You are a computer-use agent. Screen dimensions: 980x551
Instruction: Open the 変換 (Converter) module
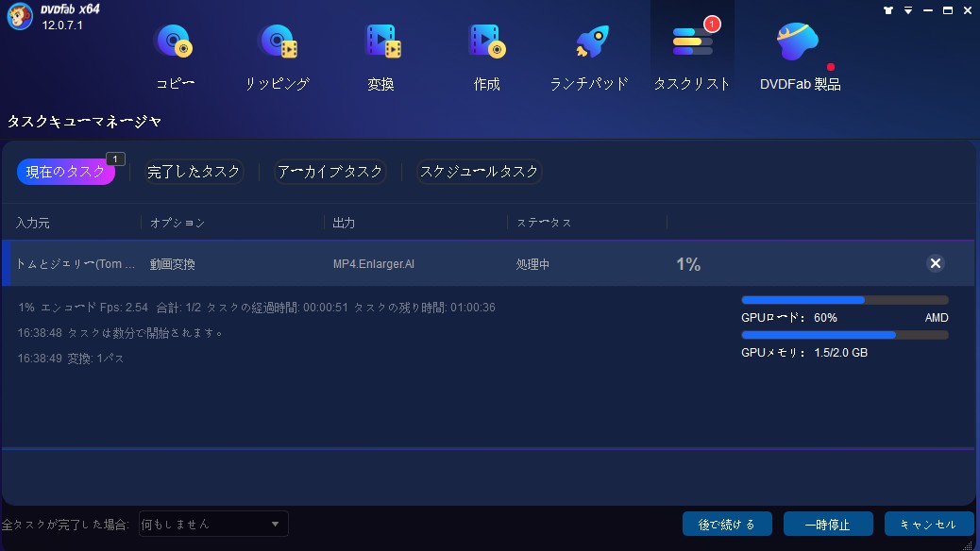(x=381, y=58)
